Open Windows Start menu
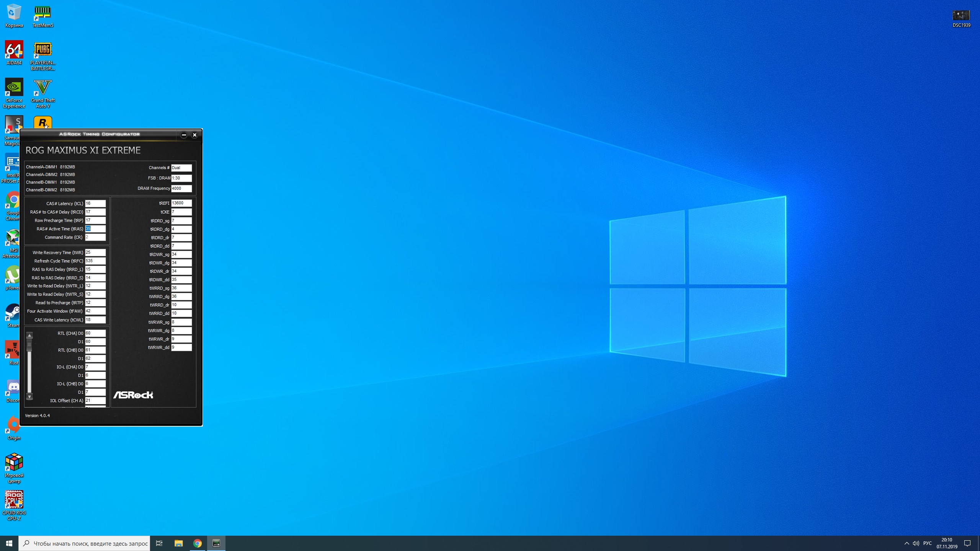The height and width of the screenshot is (551, 980). click(x=9, y=543)
